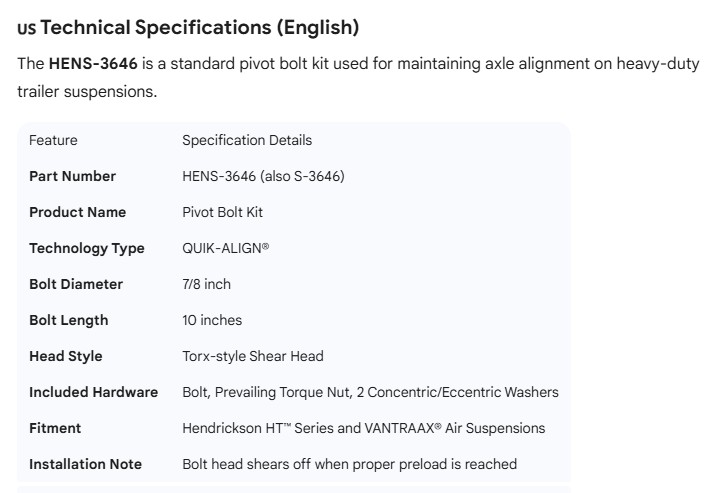Viewport: 715px width, 493px height.
Task: Select the Torx-style Shear Head cell
Action: pos(253,356)
